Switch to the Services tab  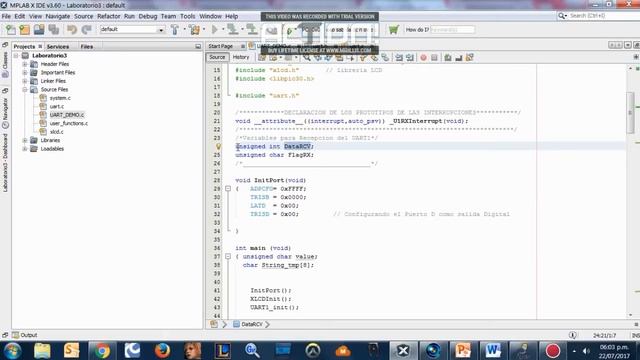pyautogui.click(x=58, y=47)
